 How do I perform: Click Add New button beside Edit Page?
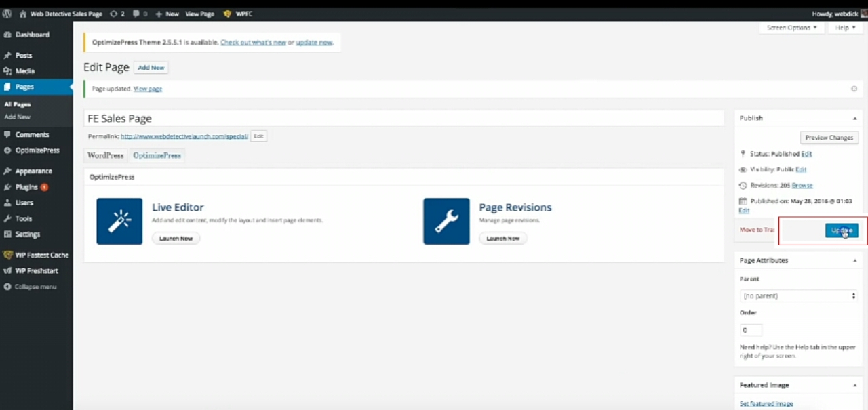pos(151,68)
